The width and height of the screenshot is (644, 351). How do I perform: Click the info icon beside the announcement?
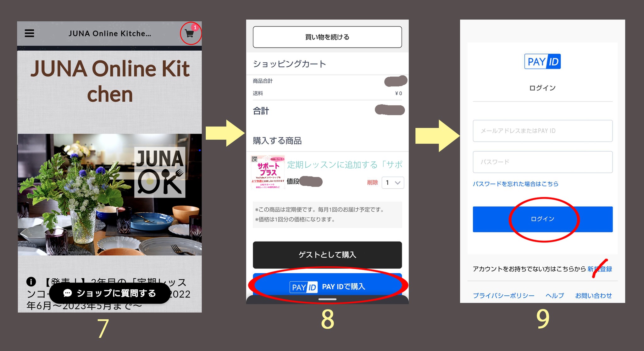pyautogui.click(x=31, y=281)
